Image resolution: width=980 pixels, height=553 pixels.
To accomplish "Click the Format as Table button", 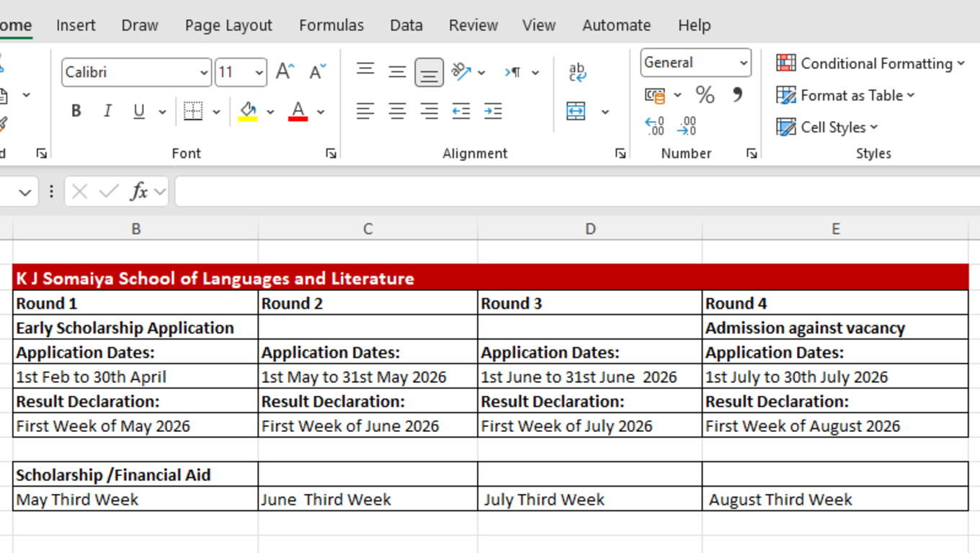I will [845, 95].
